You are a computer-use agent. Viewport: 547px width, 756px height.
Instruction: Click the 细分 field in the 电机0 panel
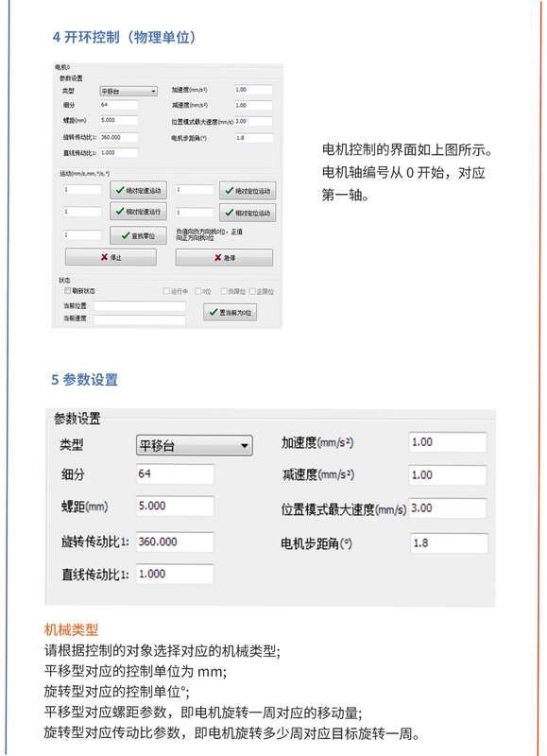119,105
